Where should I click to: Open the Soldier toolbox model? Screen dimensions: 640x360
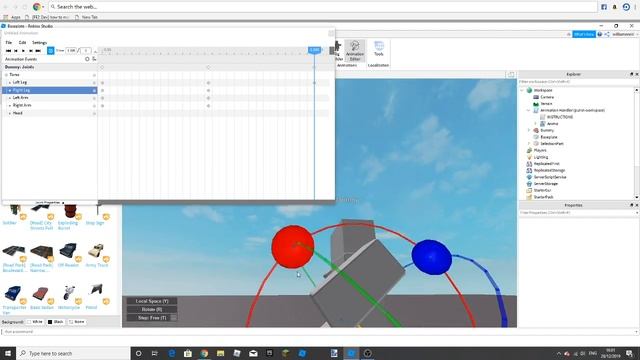(x=13, y=213)
